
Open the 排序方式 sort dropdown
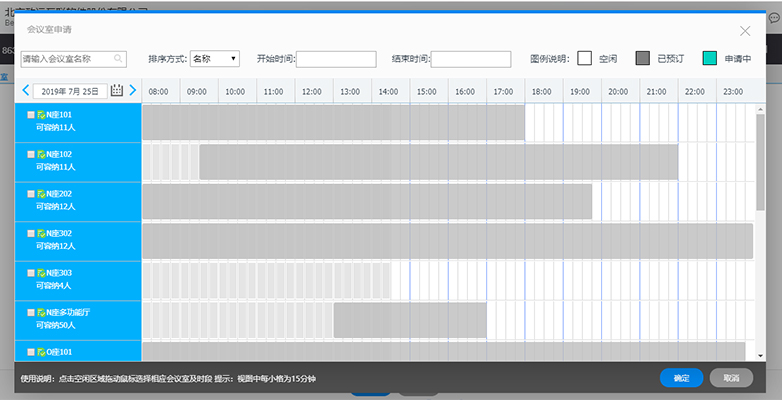[x=214, y=59]
